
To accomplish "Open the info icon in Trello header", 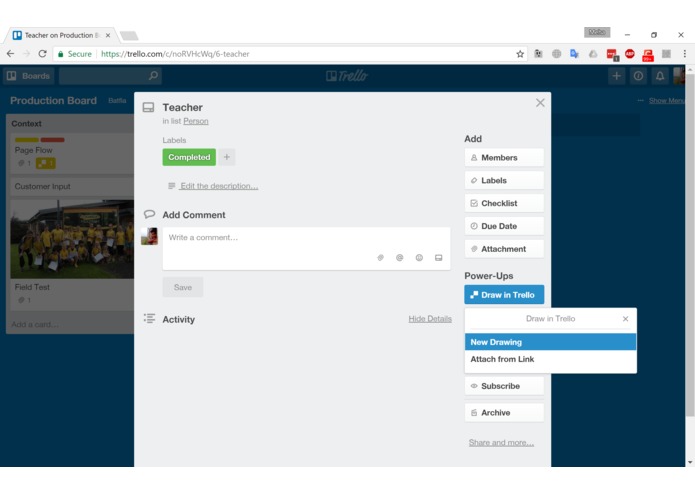I will (638, 76).
